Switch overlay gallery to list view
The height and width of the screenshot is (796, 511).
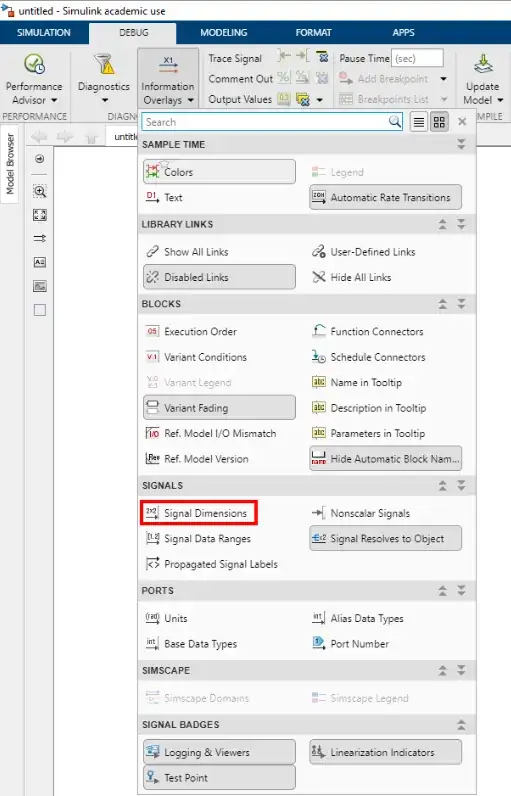point(419,122)
